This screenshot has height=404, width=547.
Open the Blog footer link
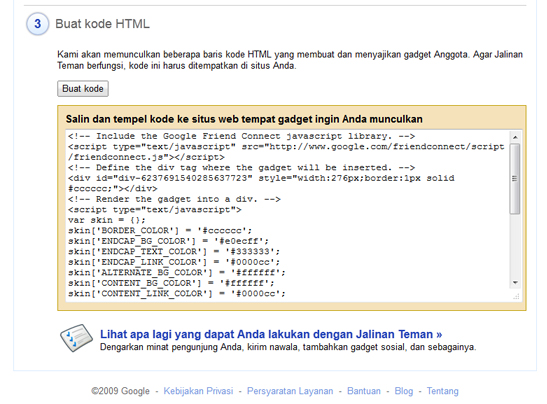click(x=404, y=391)
